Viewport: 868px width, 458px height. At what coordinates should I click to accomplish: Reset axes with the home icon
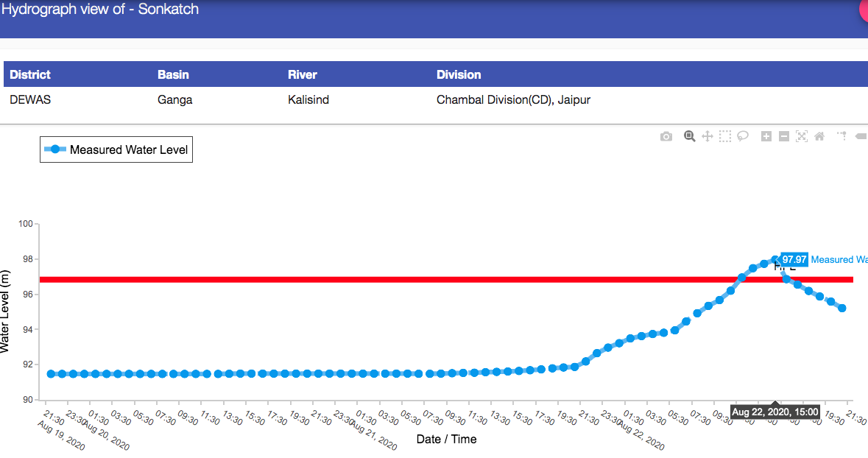pyautogui.click(x=819, y=136)
